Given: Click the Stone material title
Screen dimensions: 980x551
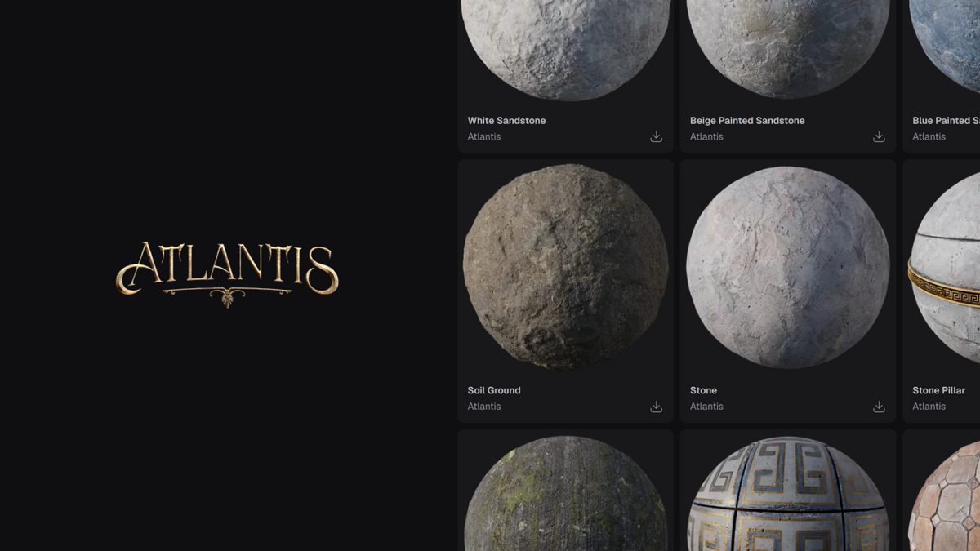Looking at the screenshot, I should tap(703, 390).
